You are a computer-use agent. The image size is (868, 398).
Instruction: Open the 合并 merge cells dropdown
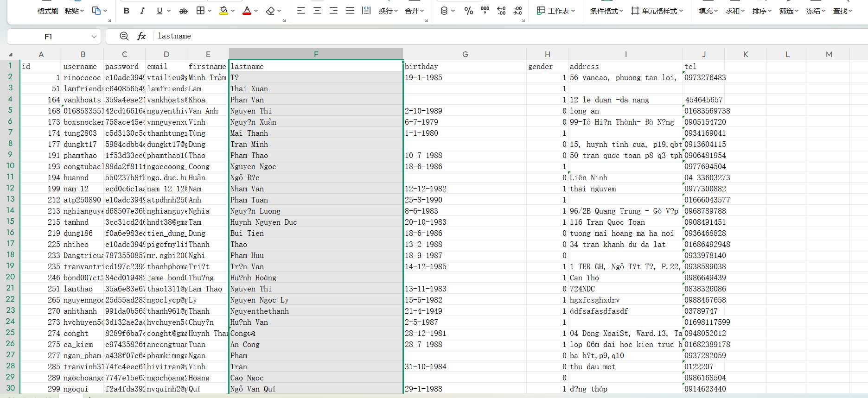click(x=415, y=11)
